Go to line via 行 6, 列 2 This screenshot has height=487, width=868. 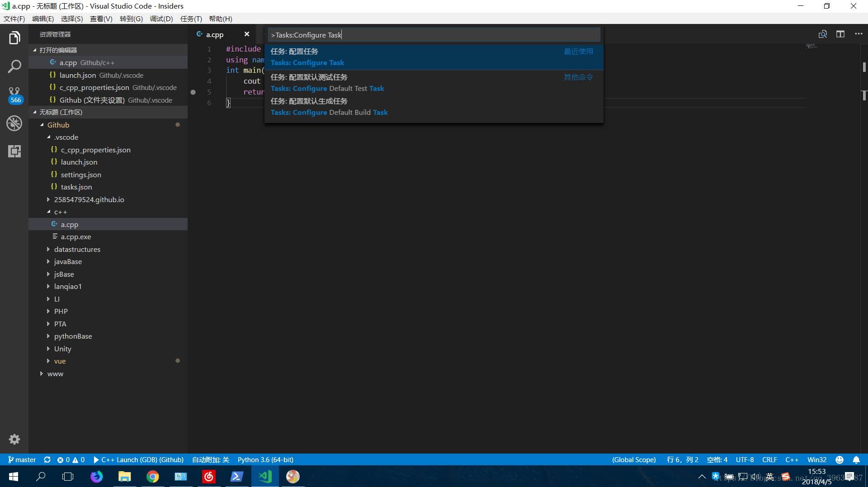tap(682, 459)
